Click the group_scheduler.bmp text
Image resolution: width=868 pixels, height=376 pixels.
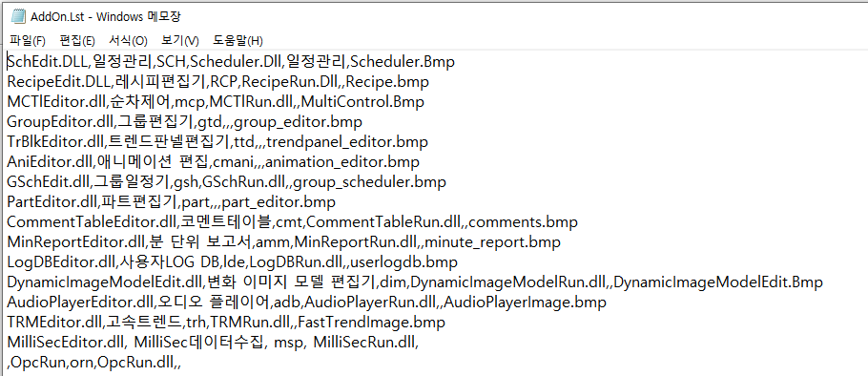369,181
